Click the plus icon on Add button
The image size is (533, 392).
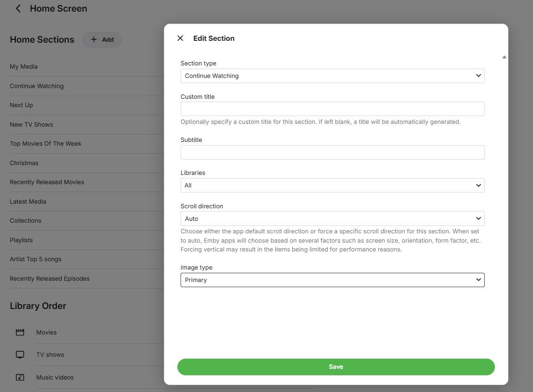(x=94, y=39)
